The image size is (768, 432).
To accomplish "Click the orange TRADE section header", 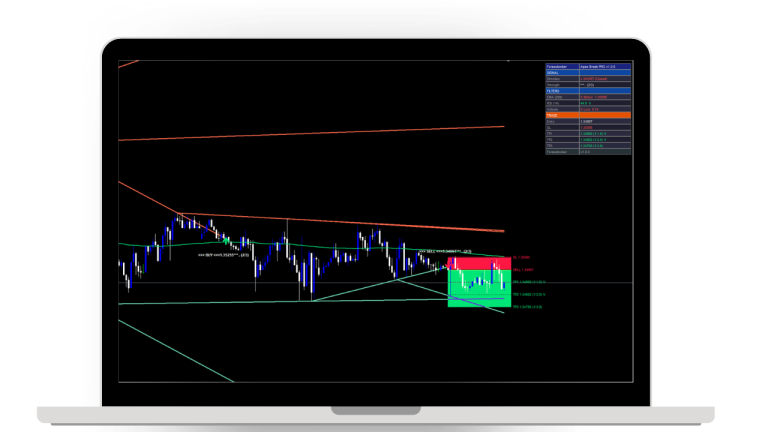I will pos(588,115).
